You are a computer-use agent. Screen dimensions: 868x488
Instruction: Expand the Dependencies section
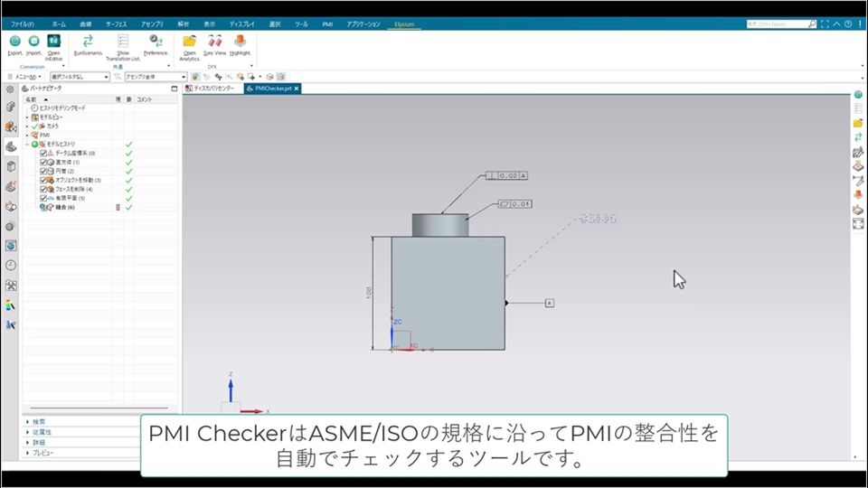click(x=28, y=432)
